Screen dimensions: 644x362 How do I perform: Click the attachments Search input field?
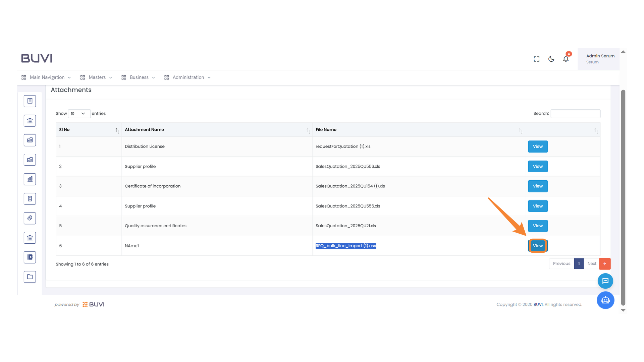(x=575, y=114)
